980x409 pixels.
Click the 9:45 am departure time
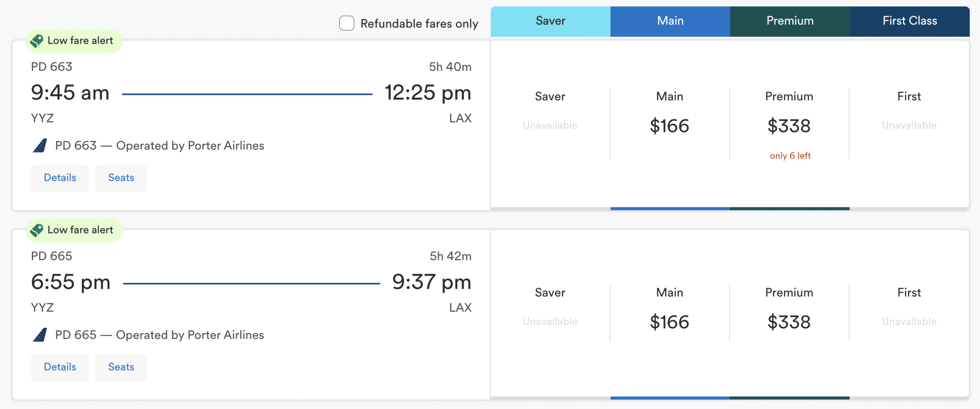(70, 93)
